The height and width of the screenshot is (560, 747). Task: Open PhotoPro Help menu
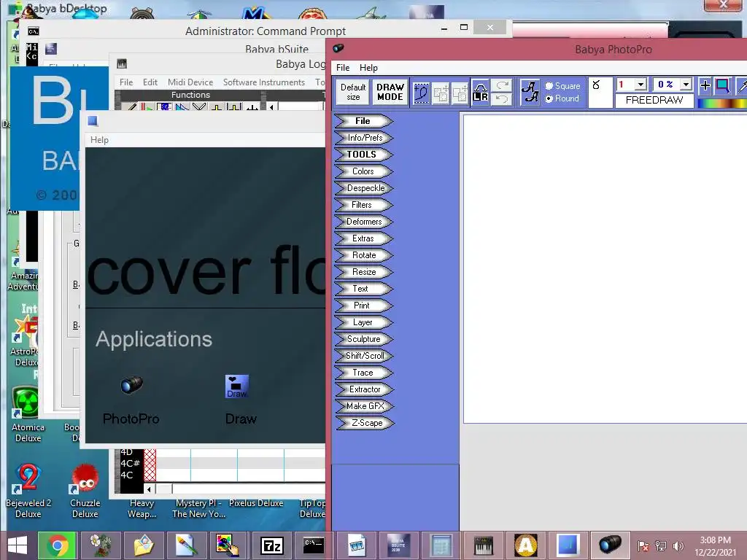[x=368, y=68]
